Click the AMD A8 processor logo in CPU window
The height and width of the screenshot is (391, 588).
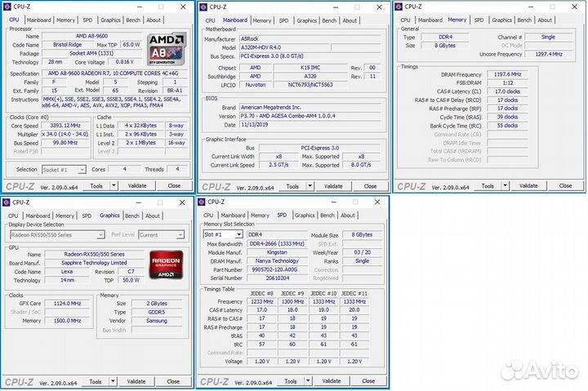(167, 49)
